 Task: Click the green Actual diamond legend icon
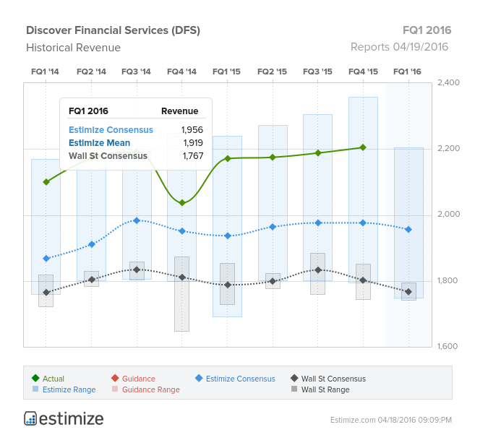(35, 378)
